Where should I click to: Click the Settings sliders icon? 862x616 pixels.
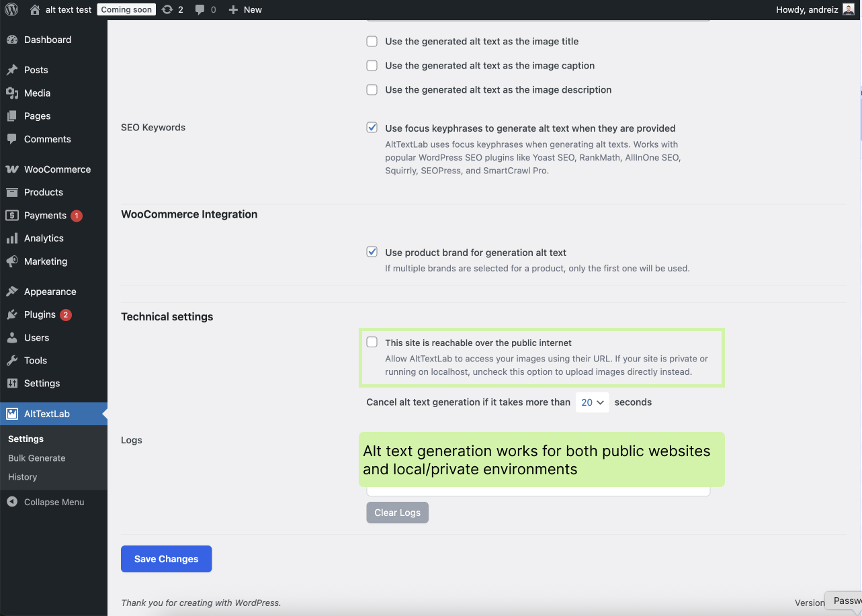point(12,383)
